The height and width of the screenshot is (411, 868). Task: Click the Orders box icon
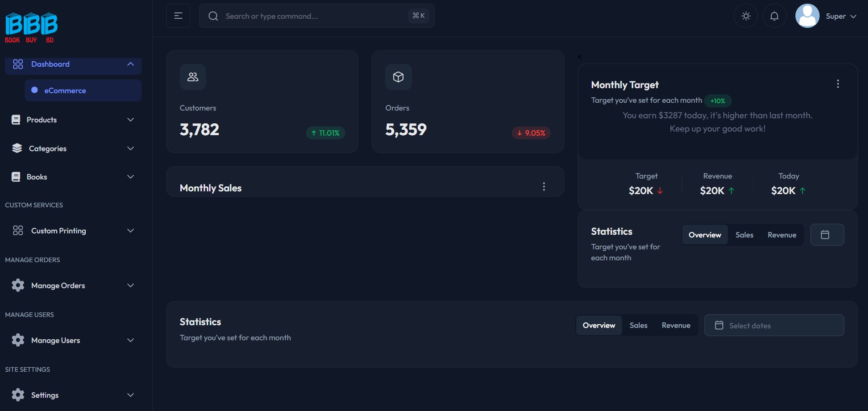pyautogui.click(x=398, y=77)
